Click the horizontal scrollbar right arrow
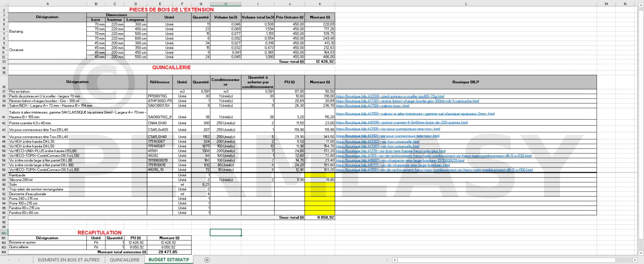The width and height of the screenshot is (644, 264). pos(635,260)
